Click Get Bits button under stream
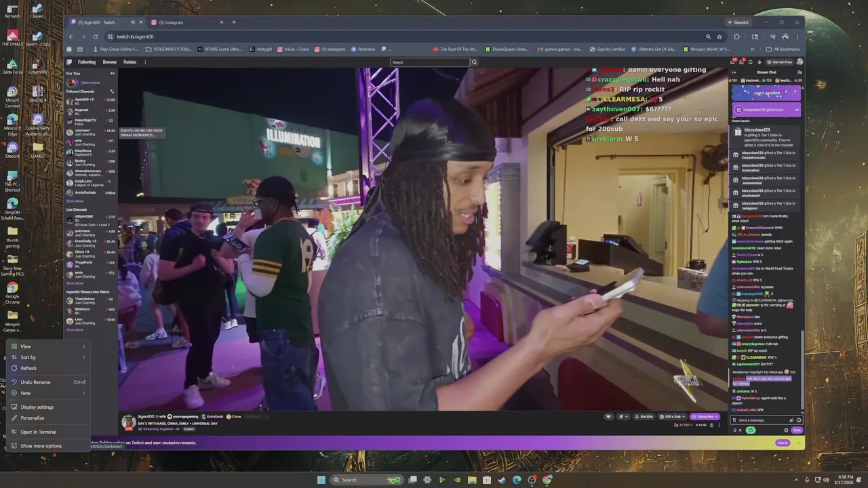The width and height of the screenshot is (868, 488). pos(644,417)
